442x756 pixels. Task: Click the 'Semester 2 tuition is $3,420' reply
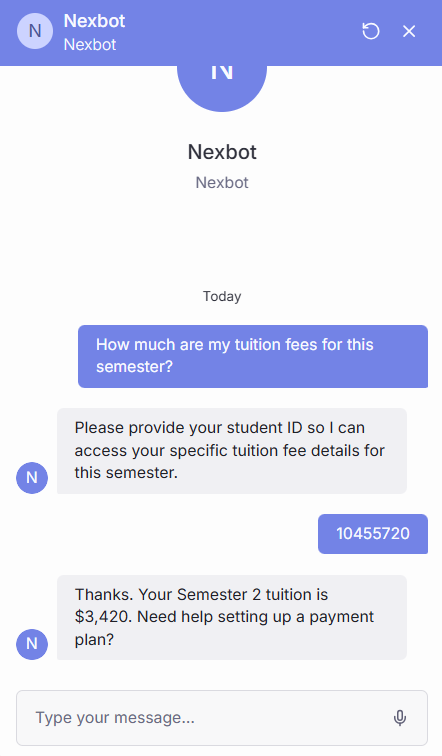pos(232,617)
